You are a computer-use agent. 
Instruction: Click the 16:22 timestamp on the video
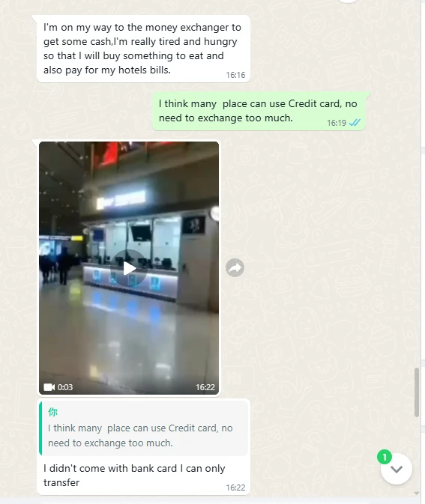[x=205, y=387]
